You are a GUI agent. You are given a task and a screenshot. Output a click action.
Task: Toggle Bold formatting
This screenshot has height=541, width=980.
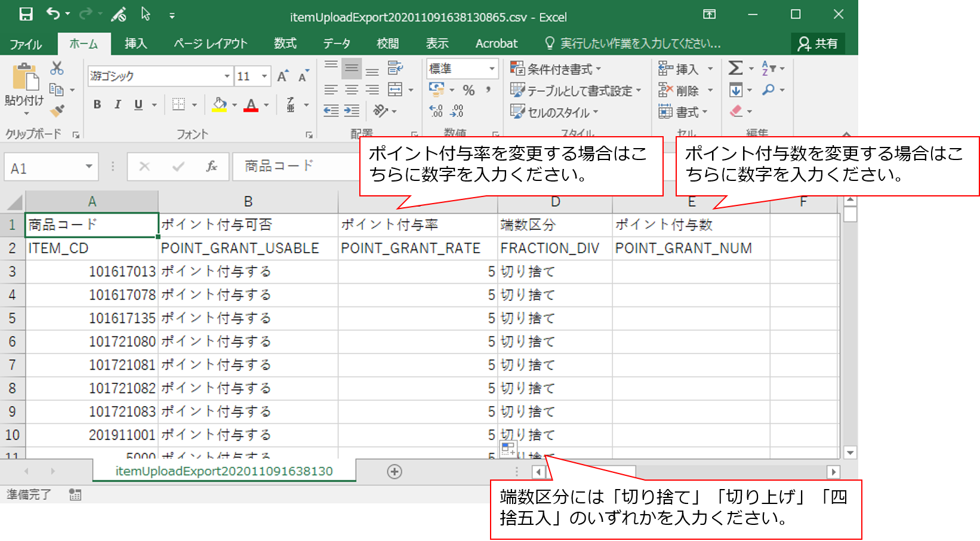pyautogui.click(x=97, y=104)
